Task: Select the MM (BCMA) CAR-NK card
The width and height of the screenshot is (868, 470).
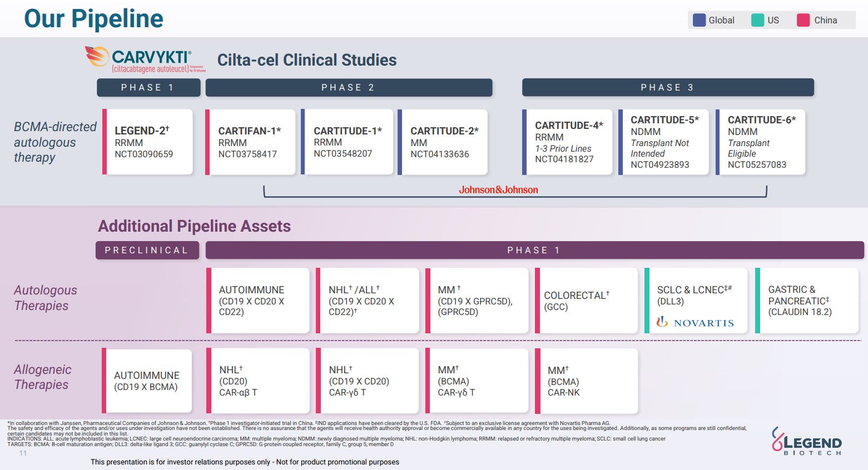Action: click(586, 381)
